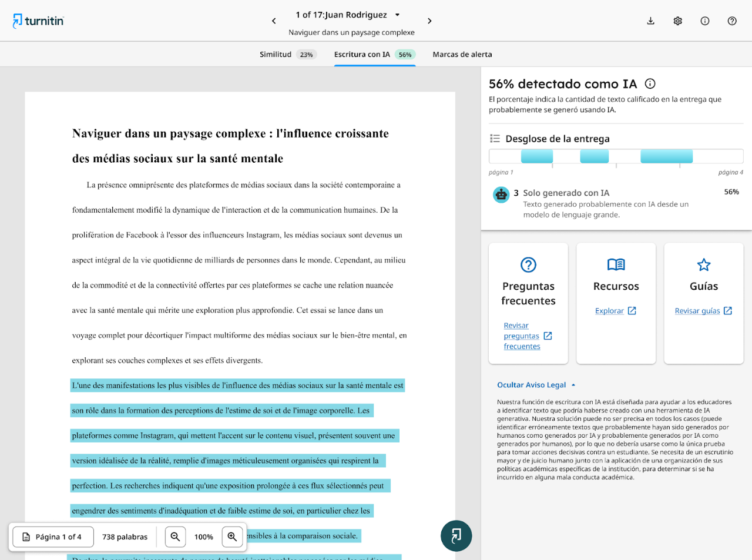This screenshot has height=560, width=752.
Task: Open Revisar guías link
Action: point(700,310)
